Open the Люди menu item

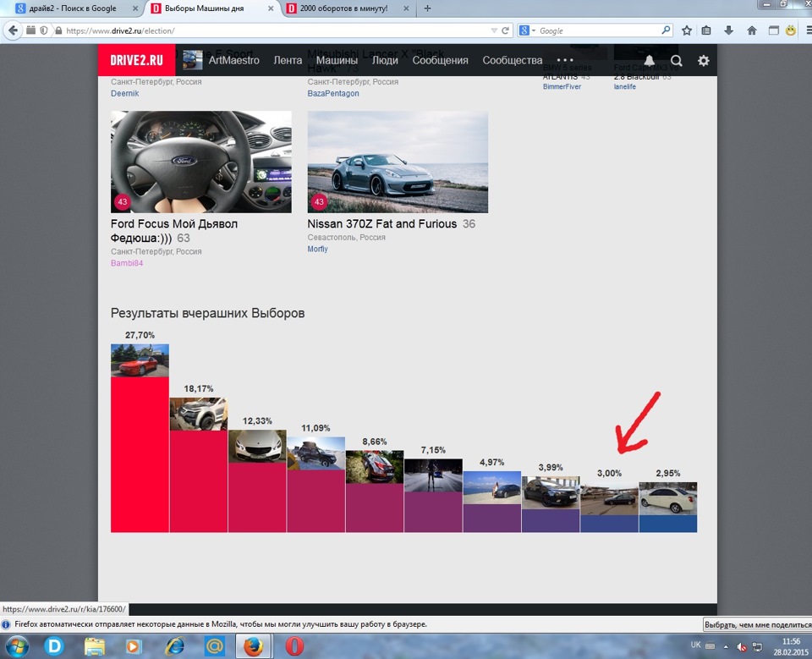(385, 60)
